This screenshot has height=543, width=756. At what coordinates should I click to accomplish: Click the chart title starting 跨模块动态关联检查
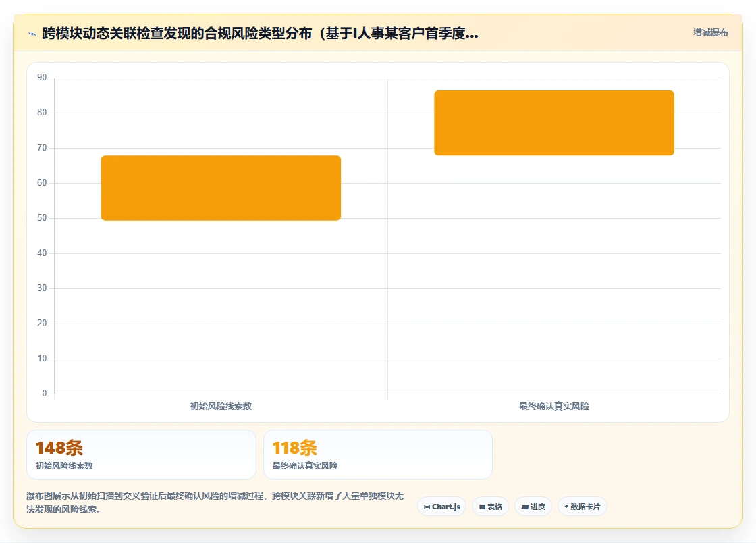[x=261, y=33]
